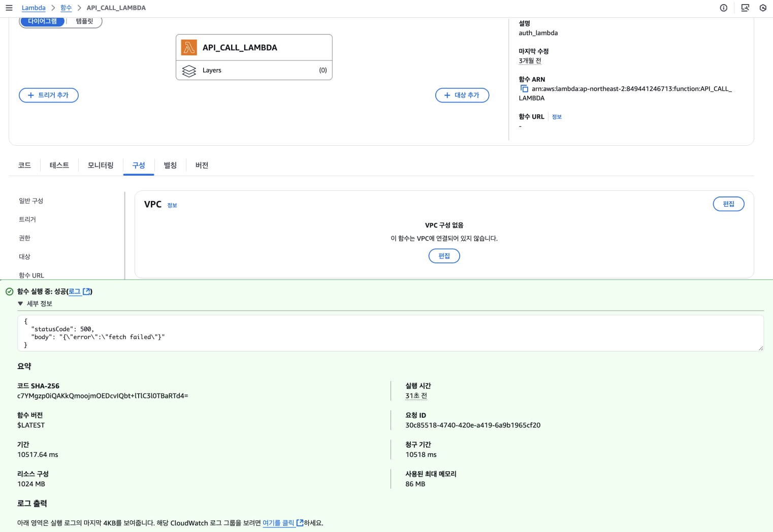This screenshot has width=773, height=532.
Task: Click the 3개월 전 last modified value
Action: 530,61
